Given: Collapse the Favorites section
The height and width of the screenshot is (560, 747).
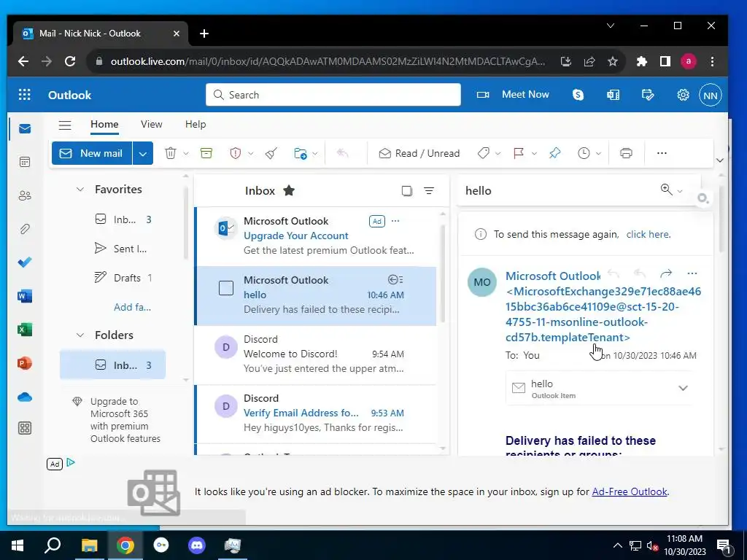Looking at the screenshot, I should pos(80,190).
